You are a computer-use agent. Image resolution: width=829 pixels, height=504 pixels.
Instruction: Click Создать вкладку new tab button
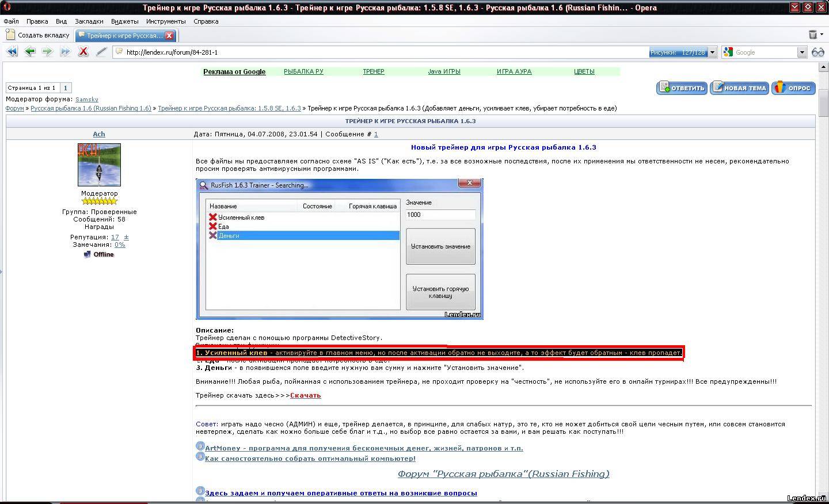click(38, 35)
